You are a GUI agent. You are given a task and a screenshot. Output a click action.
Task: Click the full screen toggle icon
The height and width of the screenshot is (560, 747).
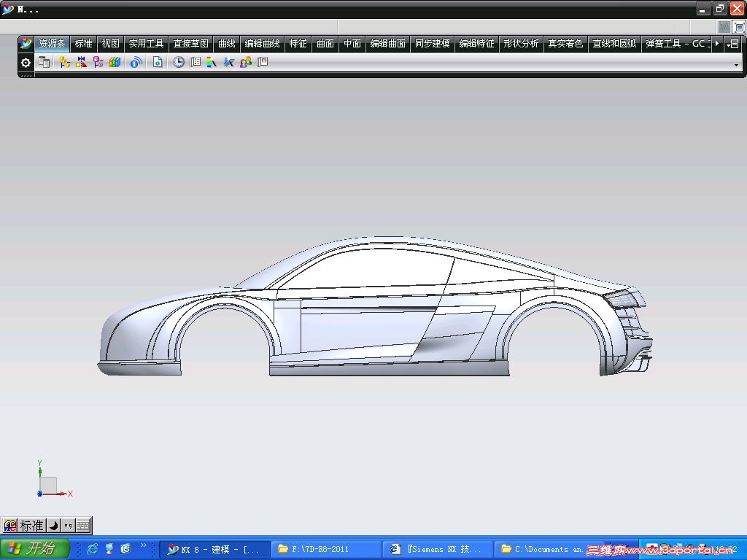click(739, 27)
